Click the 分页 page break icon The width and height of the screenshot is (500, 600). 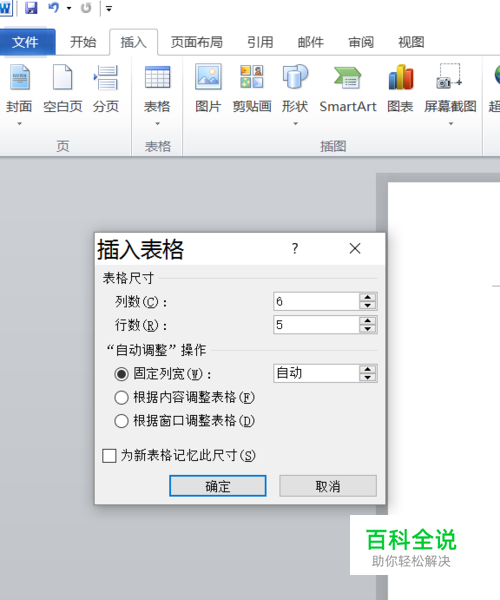pos(106,78)
